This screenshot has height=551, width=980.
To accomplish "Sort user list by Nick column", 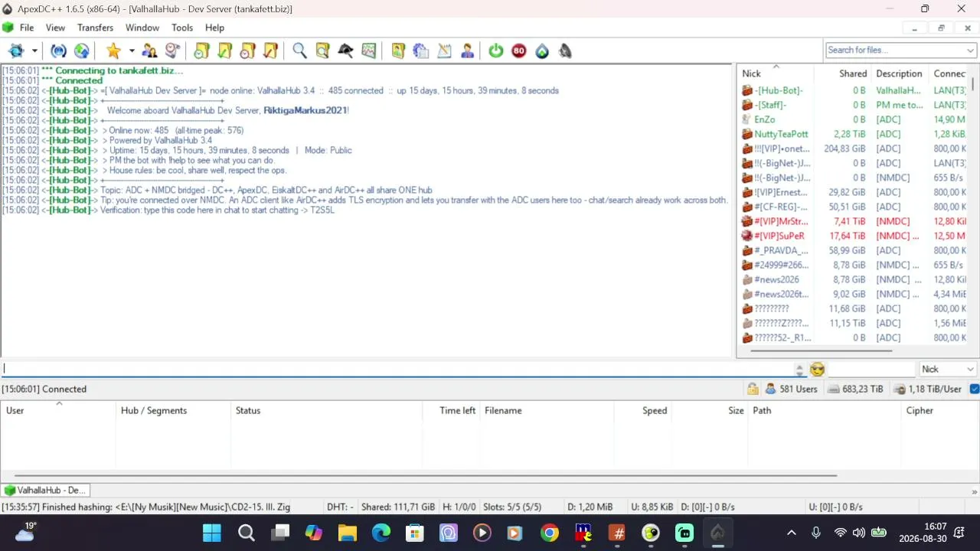I will coord(776,73).
